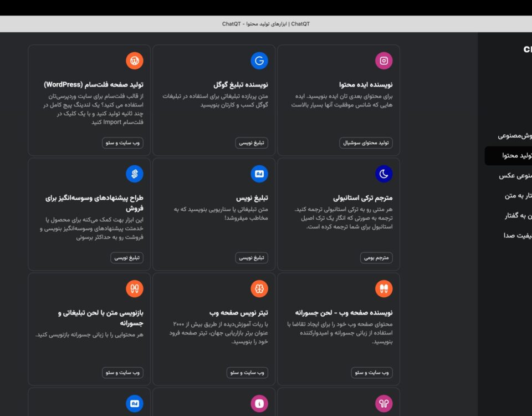Click وب سایت و سئو tag on بازنویسی متن card
The image size is (532, 416).
pyautogui.click(x=122, y=373)
